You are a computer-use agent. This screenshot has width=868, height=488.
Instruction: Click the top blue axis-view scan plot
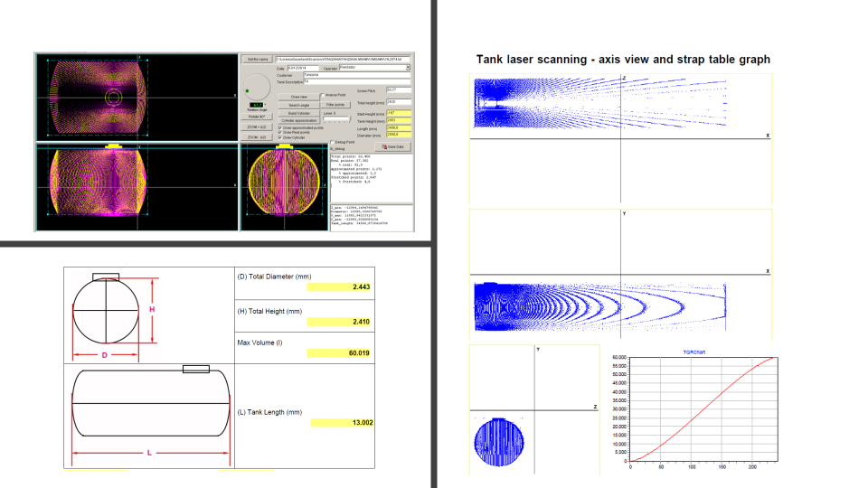click(x=600, y=103)
